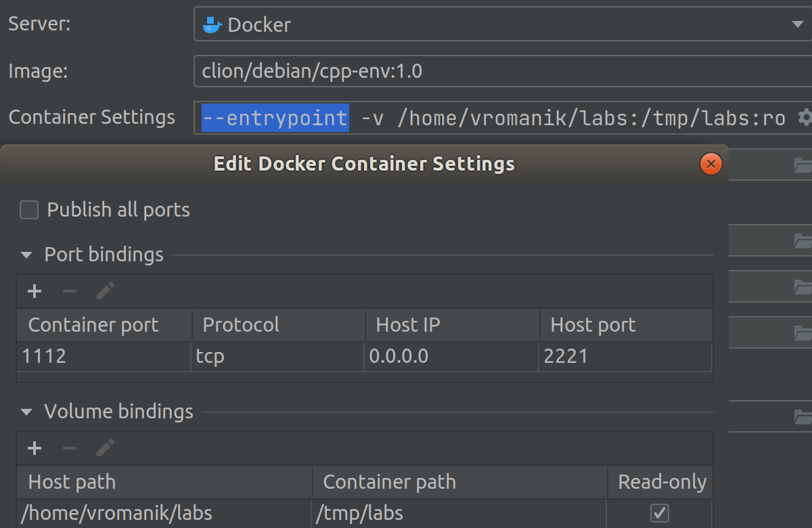Sort by Container port column
This screenshot has height=528, width=812.
coord(104,325)
